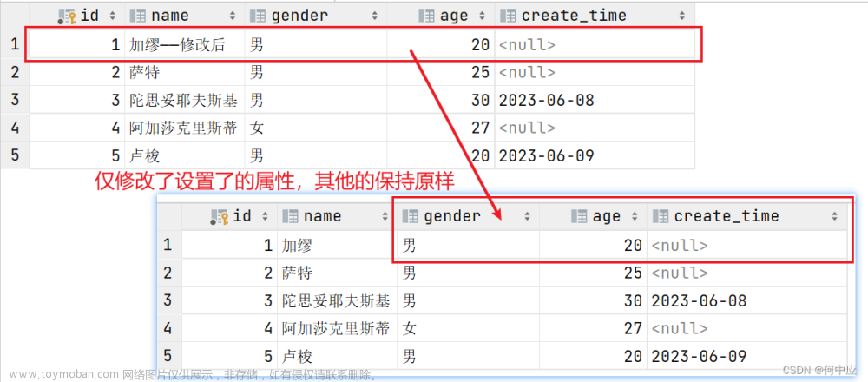
Task: Click the column icon beside age in the upper table
Action: tap(426, 16)
